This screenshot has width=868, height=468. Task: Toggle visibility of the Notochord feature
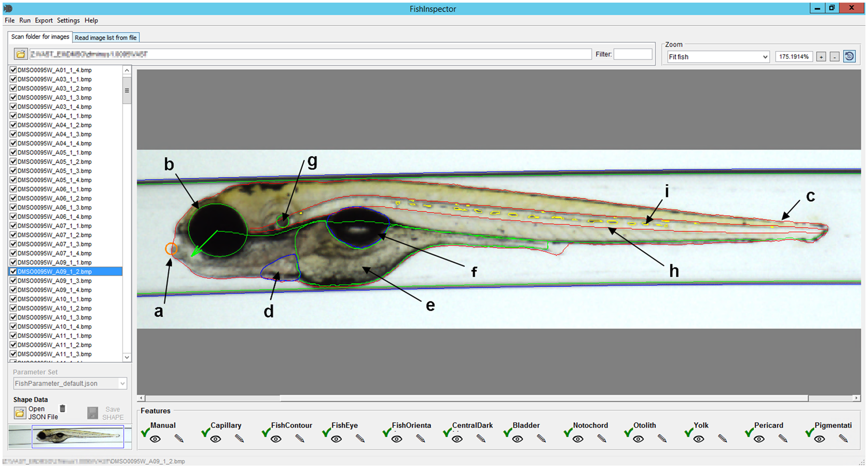pyautogui.click(x=577, y=439)
